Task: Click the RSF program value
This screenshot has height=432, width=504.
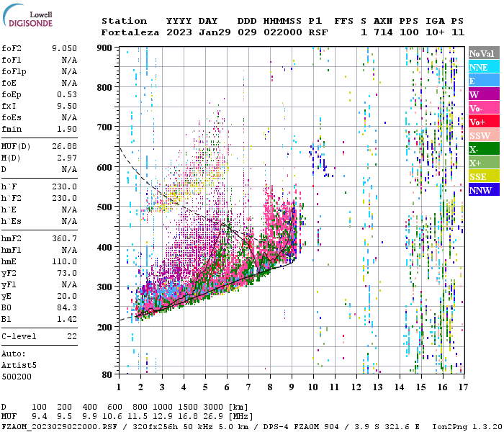Action: coord(318,32)
